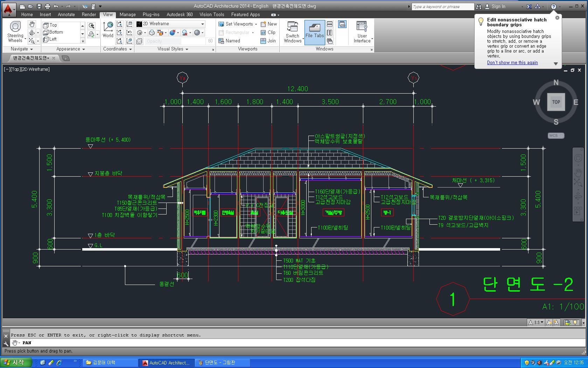
Task: Switch to the Annotate ribbon tab
Action: coord(66,15)
